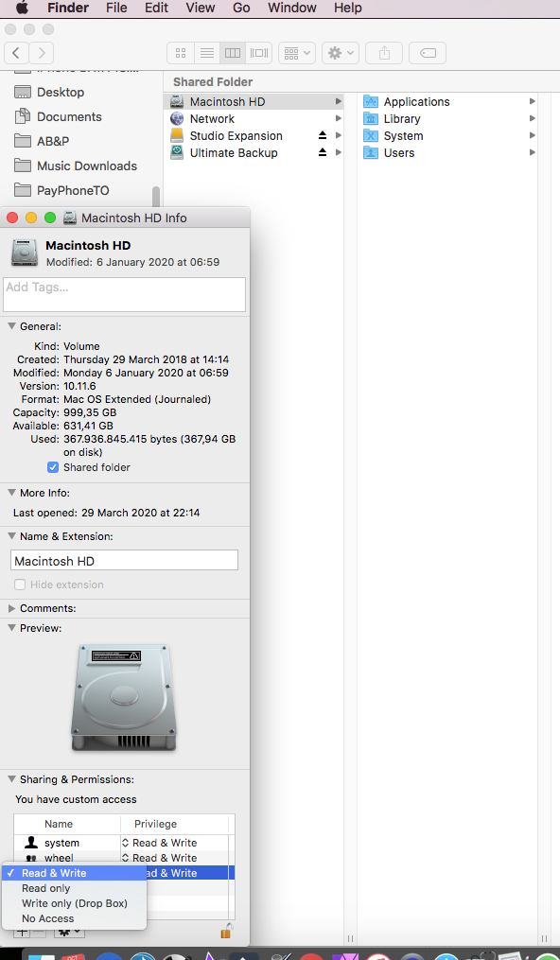Image resolution: width=560 pixels, height=960 pixels.
Task: Select Studio Expansion volume
Action: coord(254,136)
